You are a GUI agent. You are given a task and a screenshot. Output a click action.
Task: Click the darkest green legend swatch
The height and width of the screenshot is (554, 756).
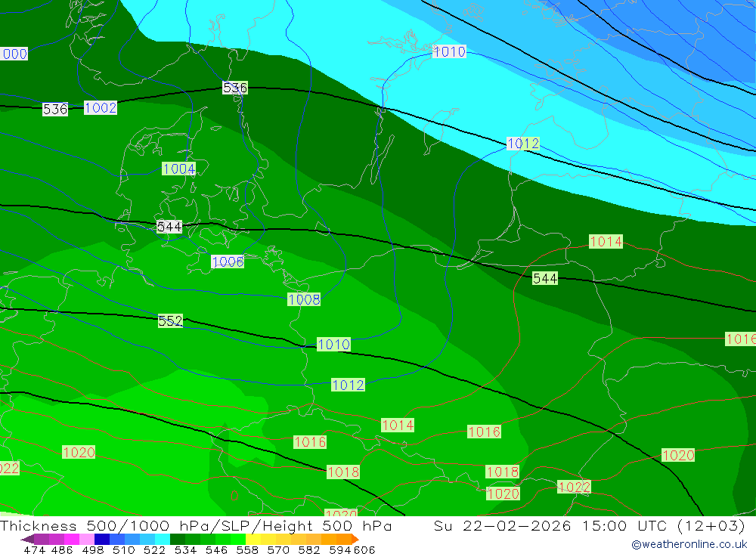(x=178, y=539)
